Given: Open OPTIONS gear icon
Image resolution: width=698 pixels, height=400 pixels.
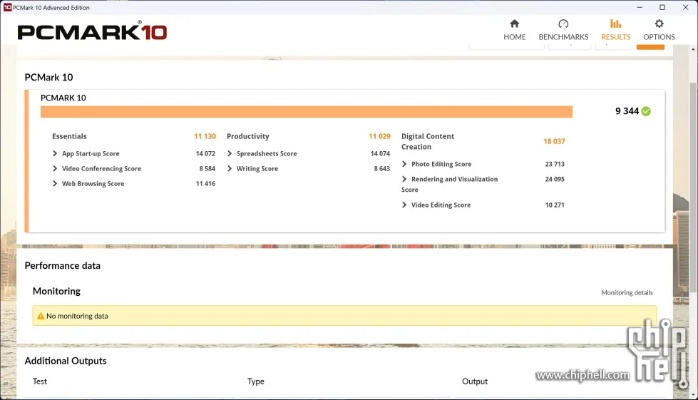Looking at the screenshot, I should coord(659,24).
